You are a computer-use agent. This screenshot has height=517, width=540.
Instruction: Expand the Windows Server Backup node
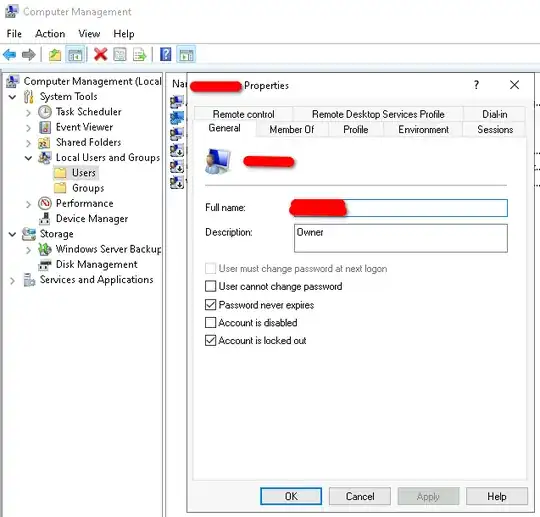pos(29,250)
